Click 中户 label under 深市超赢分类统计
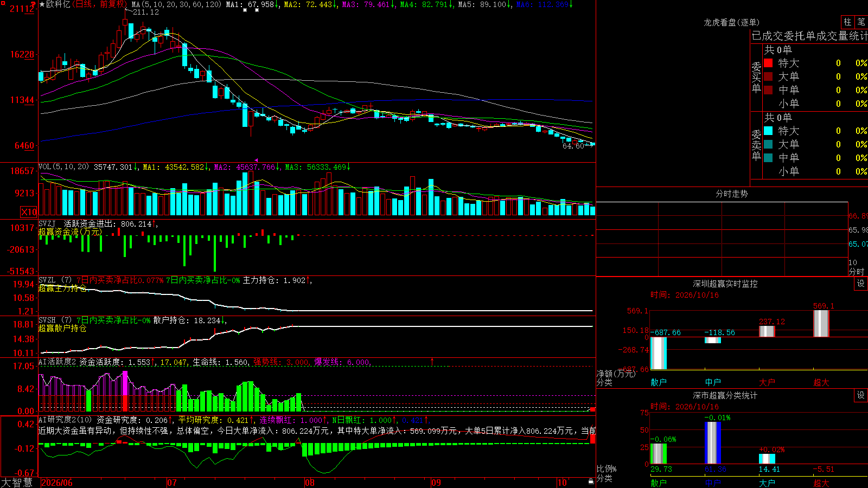The height and width of the screenshot is (488, 868). tap(713, 482)
